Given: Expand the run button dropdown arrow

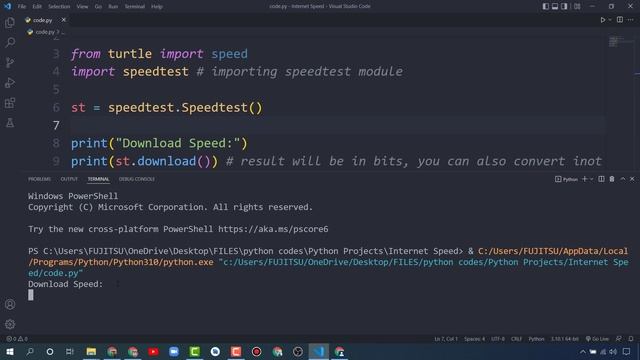Looking at the screenshot, I should coord(610,20).
